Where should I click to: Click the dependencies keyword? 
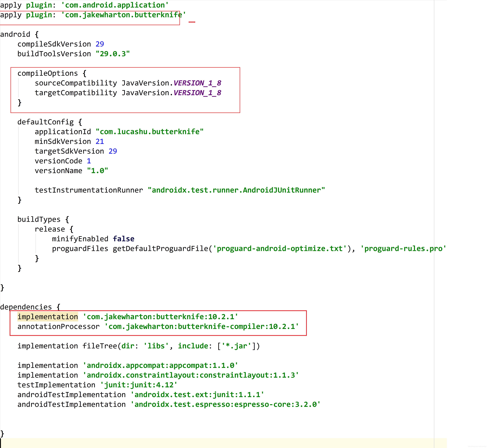coord(26,307)
